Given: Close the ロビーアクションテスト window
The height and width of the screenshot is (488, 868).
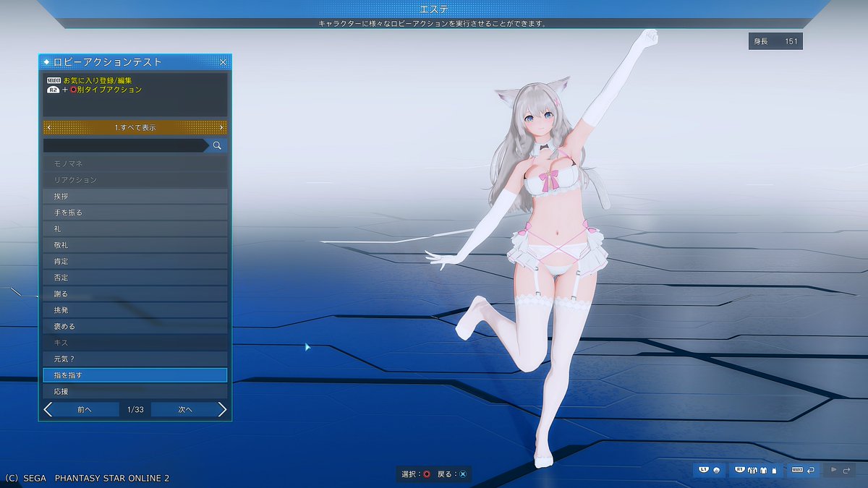Looking at the screenshot, I should tap(223, 62).
